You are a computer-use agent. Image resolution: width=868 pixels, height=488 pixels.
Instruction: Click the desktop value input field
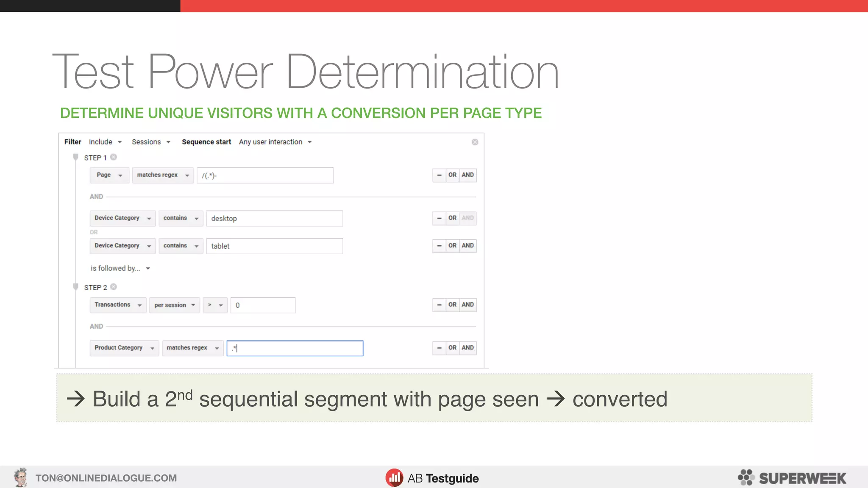point(274,218)
